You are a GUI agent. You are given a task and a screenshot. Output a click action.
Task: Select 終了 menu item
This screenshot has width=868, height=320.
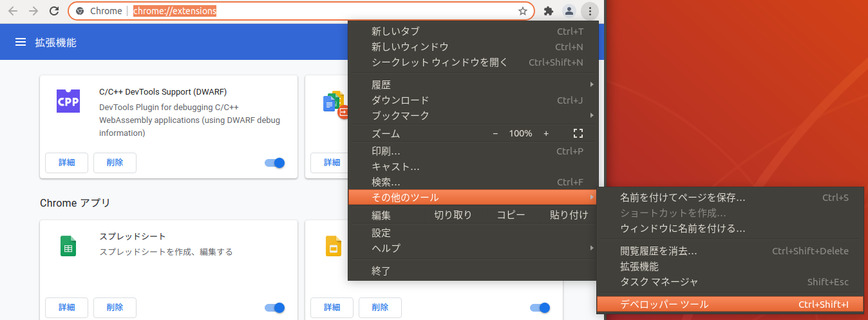click(473, 271)
